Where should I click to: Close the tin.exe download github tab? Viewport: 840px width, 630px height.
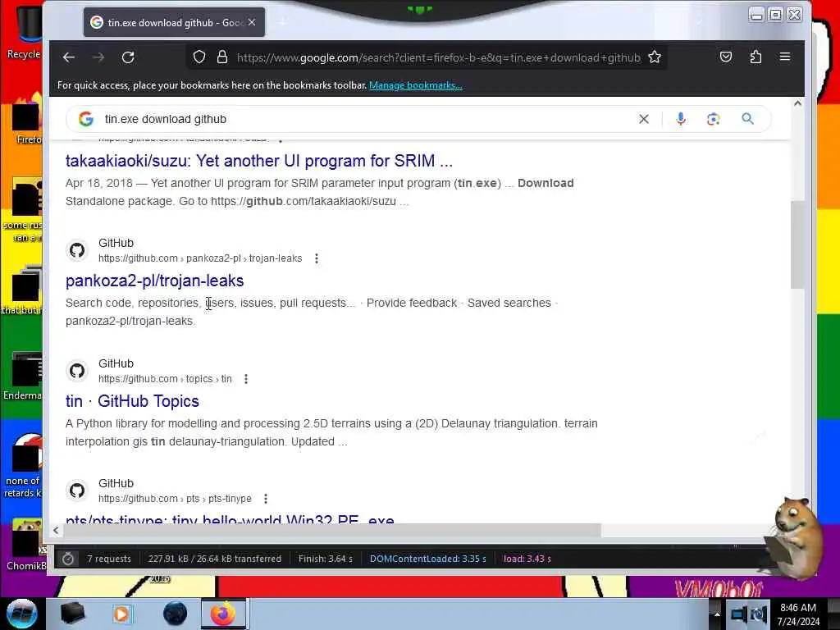(252, 22)
